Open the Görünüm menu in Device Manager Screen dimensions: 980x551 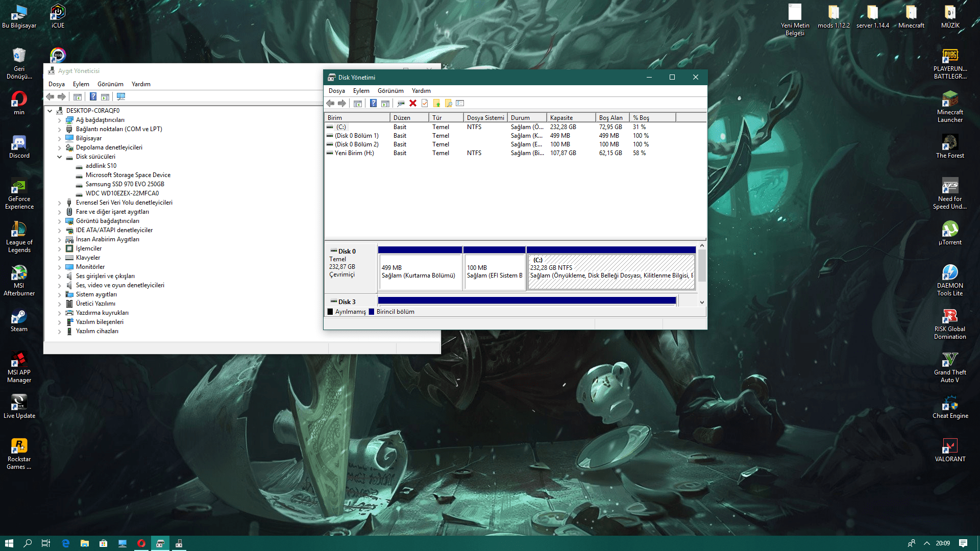110,84
